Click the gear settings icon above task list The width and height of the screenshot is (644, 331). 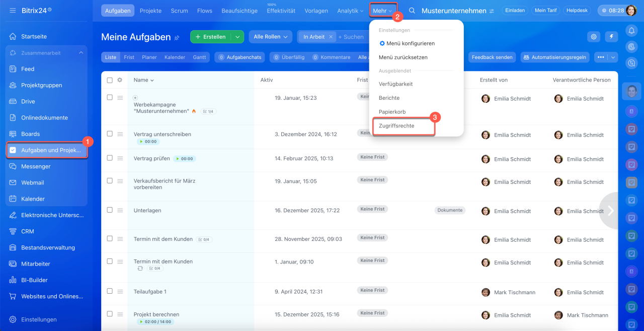point(594,37)
